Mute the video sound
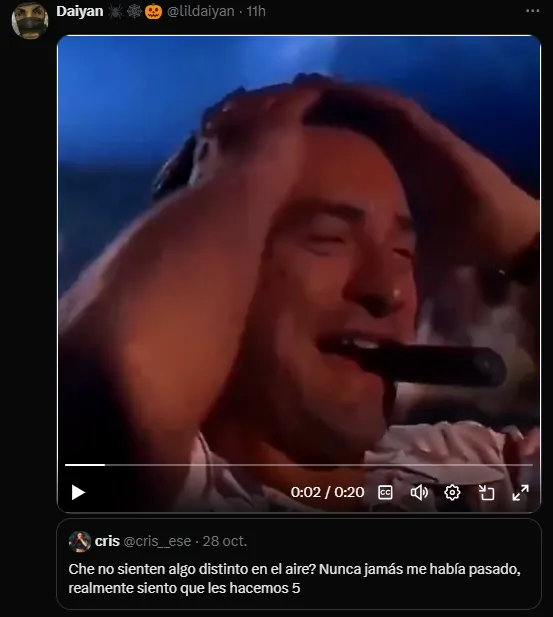Viewport: 553px width, 617px height. point(419,492)
